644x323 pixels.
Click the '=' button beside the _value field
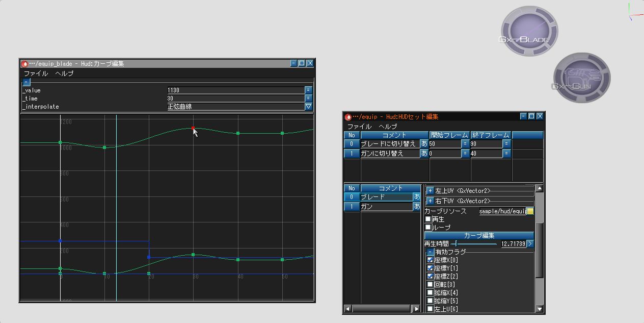point(308,90)
